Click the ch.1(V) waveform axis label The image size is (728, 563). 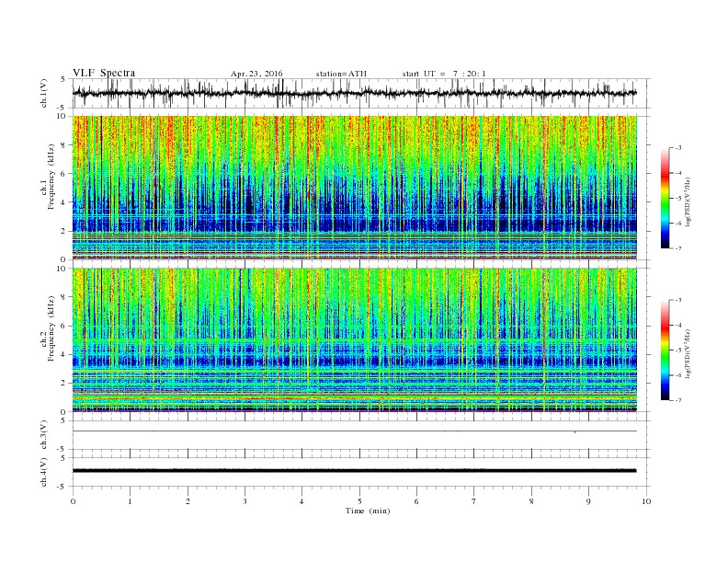coord(44,93)
